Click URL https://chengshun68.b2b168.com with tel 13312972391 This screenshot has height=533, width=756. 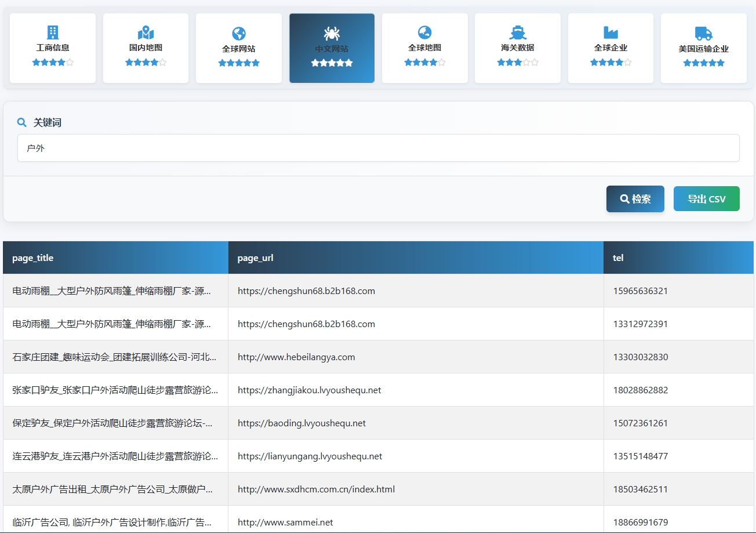(306, 324)
